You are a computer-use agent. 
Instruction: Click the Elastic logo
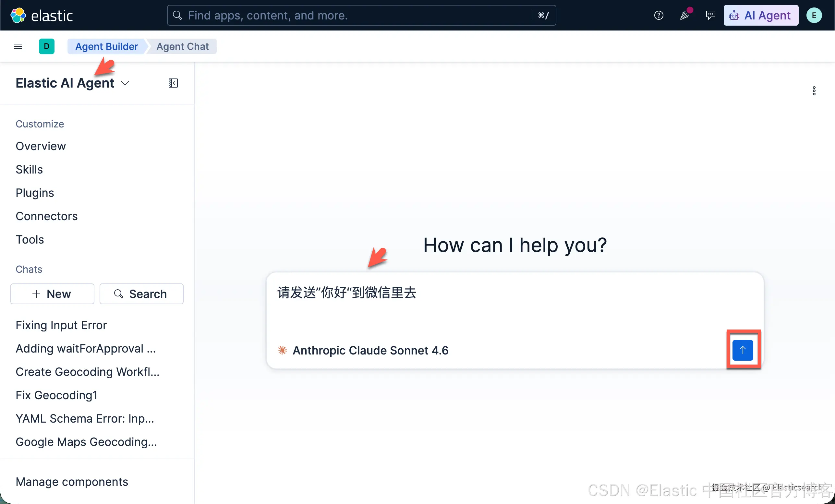point(41,15)
